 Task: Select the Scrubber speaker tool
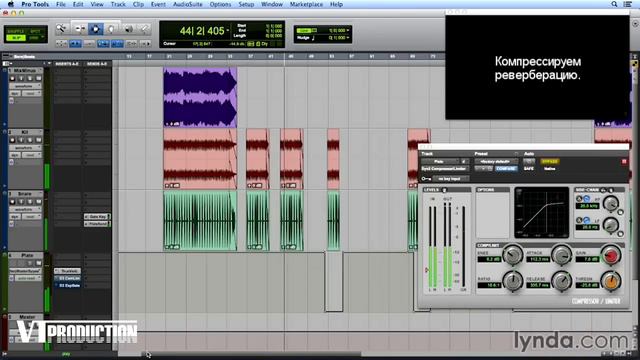tap(128, 29)
